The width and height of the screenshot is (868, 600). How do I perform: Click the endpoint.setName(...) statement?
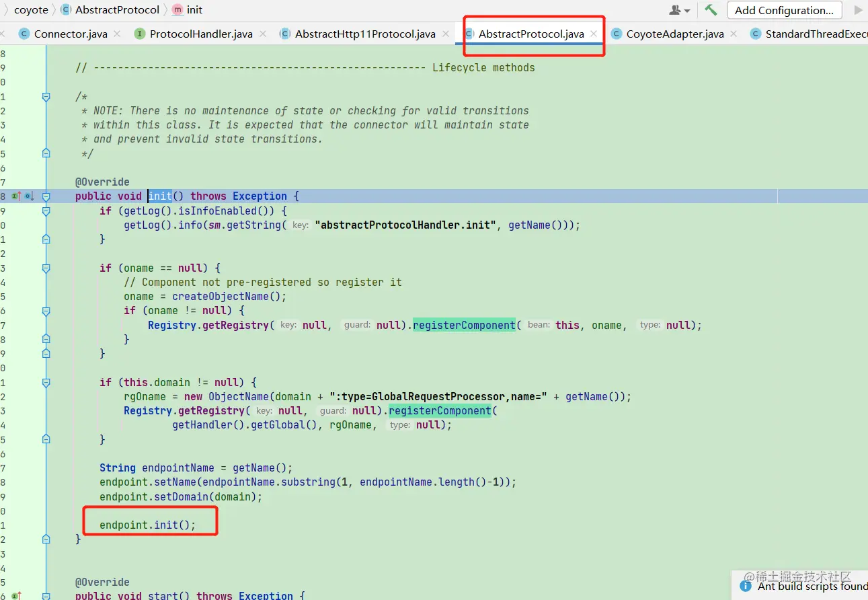[x=308, y=482]
